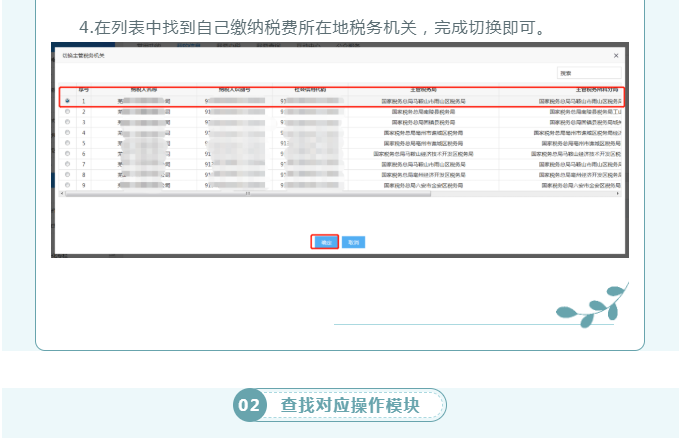Close the tax authority switch dialog
This screenshot has height=438, width=683.
pyautogui.click(x=616, y=55)
